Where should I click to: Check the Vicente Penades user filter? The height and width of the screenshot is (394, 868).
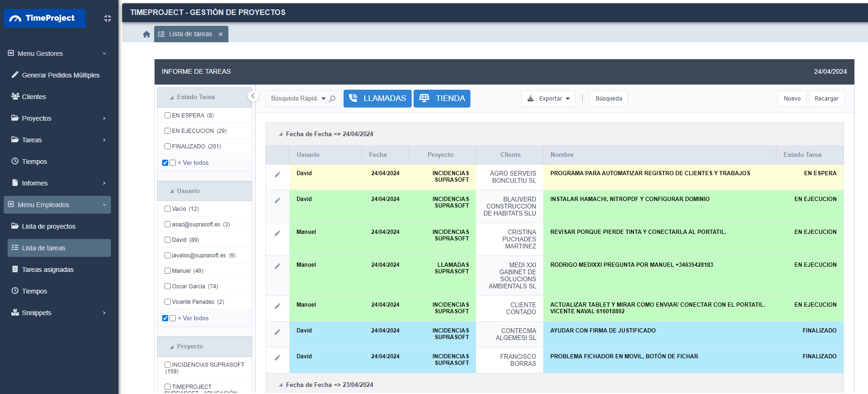tap(167, 302)
